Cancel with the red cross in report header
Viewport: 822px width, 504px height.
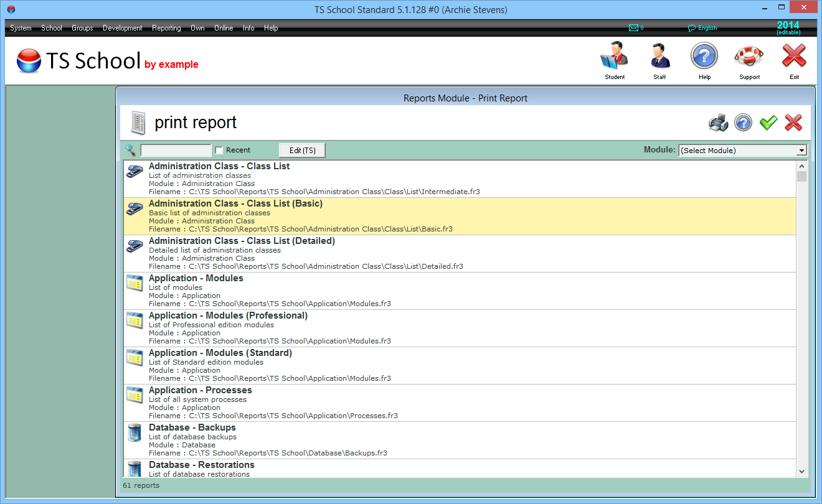tap(793, 123)
